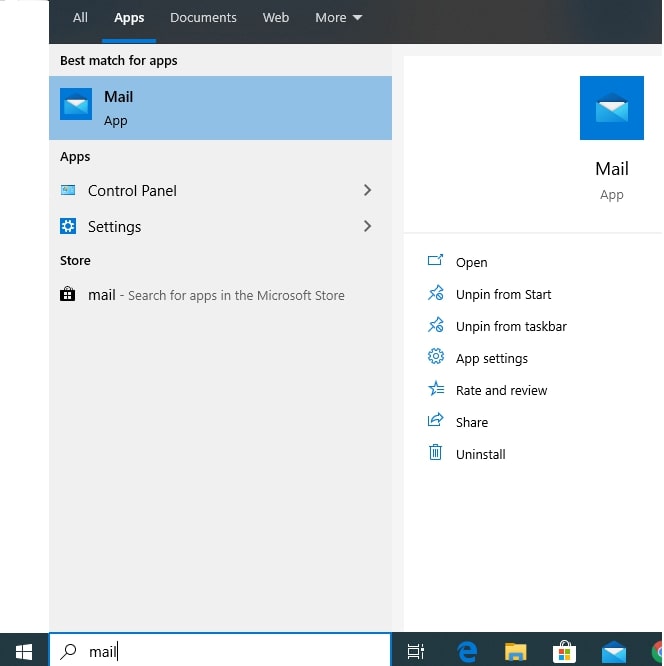Choose Unpin from Start

503,294
